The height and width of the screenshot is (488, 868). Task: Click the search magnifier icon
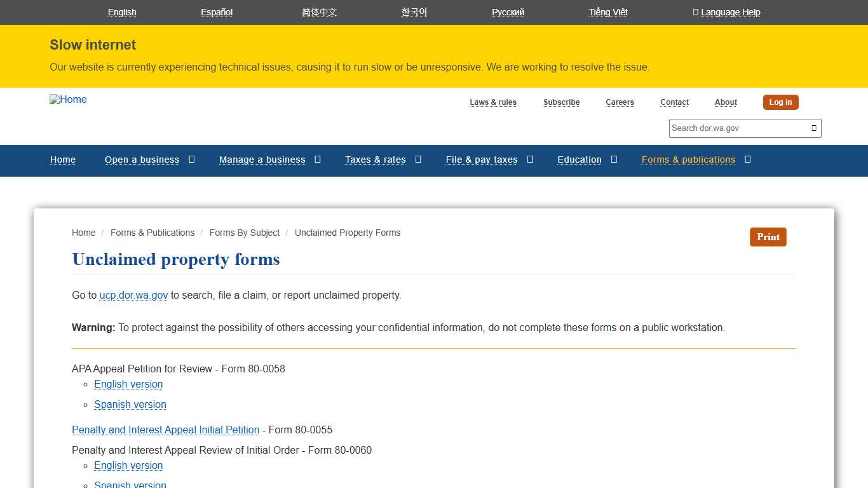coord(813,128)
